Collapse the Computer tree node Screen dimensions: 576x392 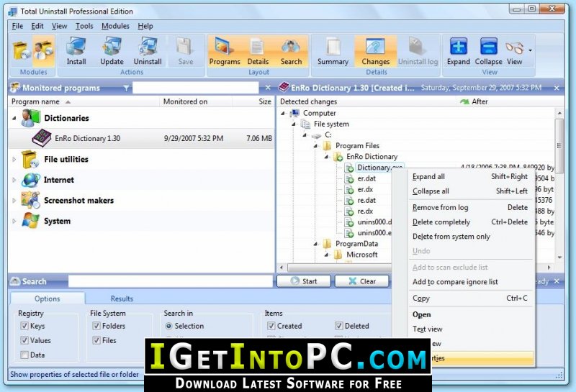(x=283, y=114)
